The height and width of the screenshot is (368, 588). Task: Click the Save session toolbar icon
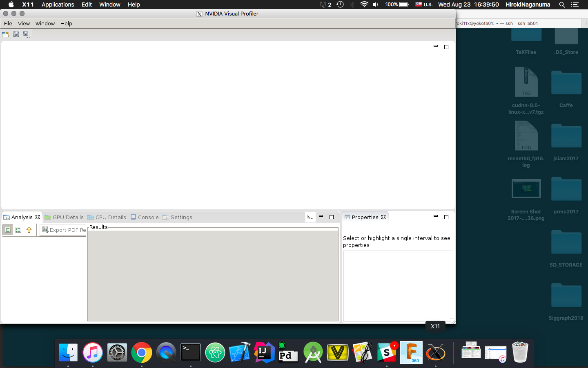(x=16, y=34)
